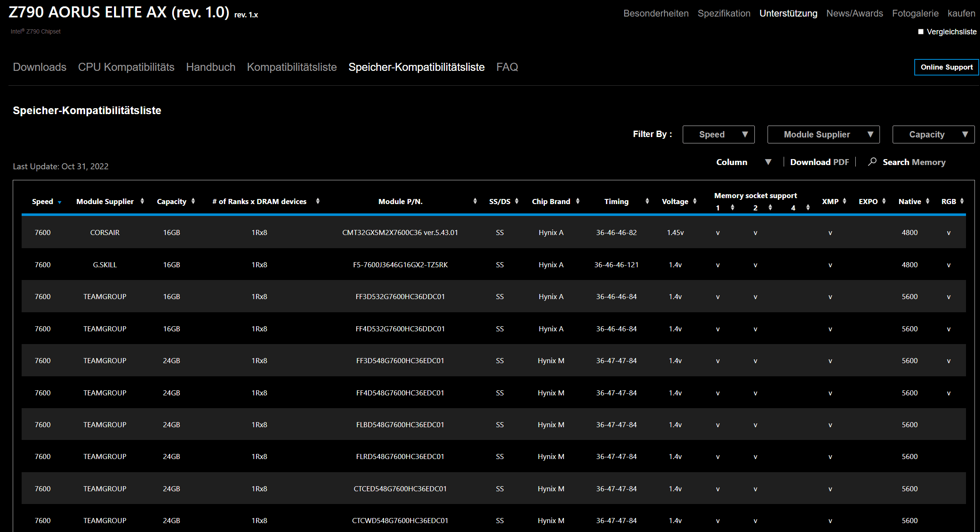980x532 pixels.
Task: Sort by # of Ranks x DRAM devices
Action: (318, 201)
